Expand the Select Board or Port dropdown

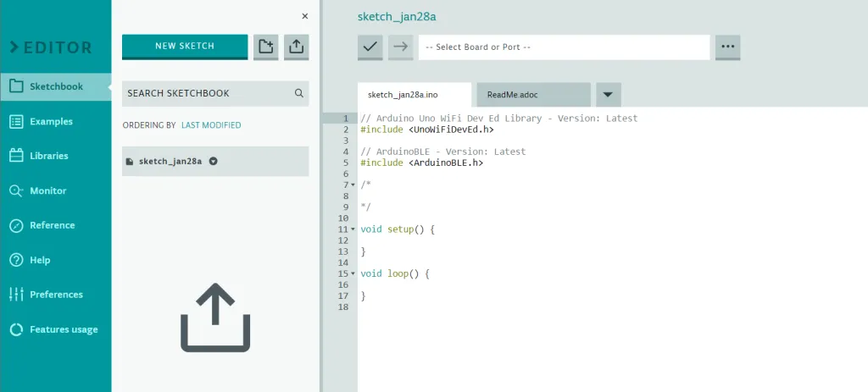click(564, 47)
